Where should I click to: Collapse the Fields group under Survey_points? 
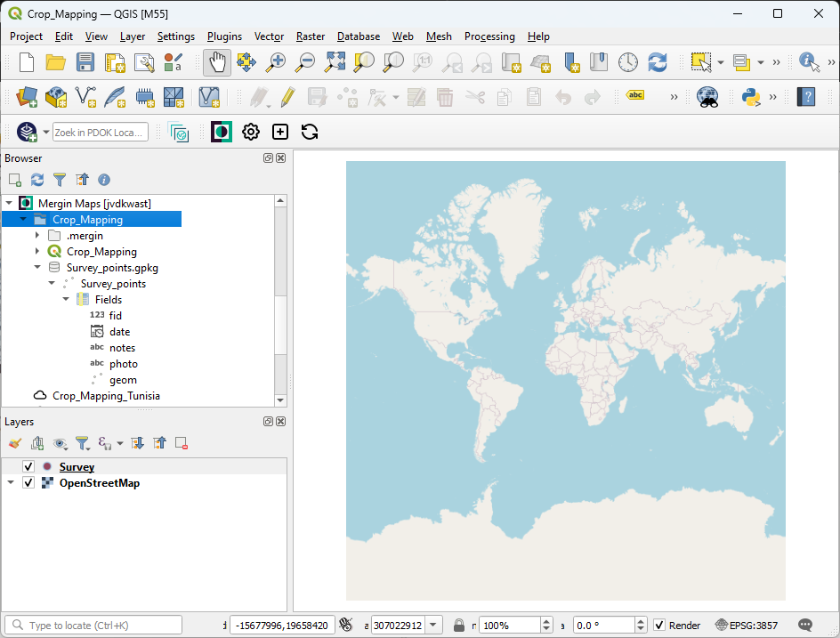point(65,299)
